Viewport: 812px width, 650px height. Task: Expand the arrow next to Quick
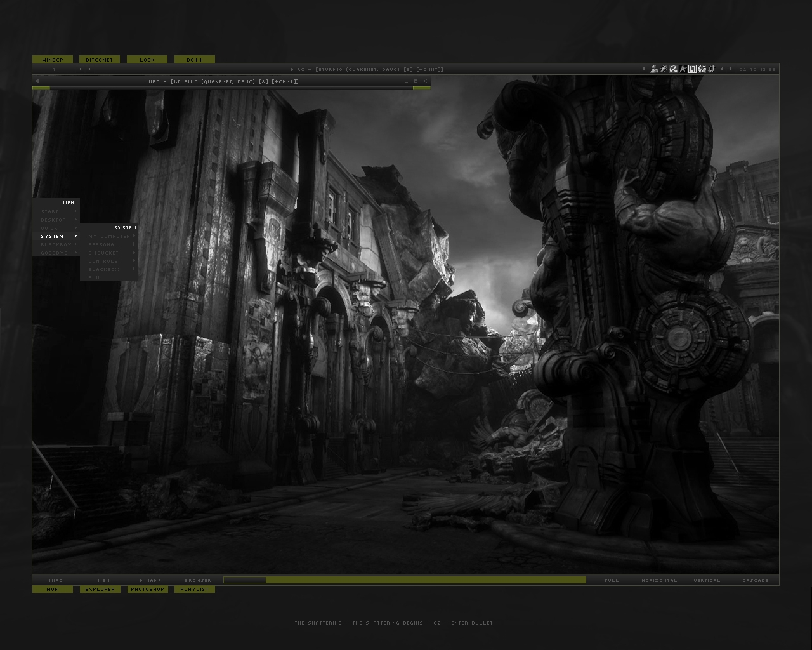(75, 228)
